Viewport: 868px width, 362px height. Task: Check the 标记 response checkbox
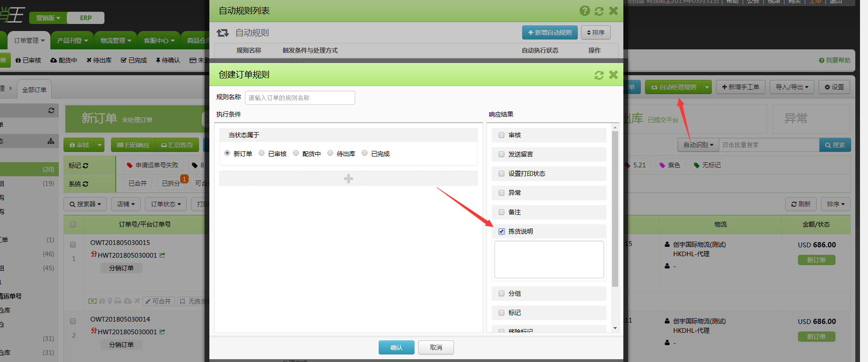click(x=502, y=313)
